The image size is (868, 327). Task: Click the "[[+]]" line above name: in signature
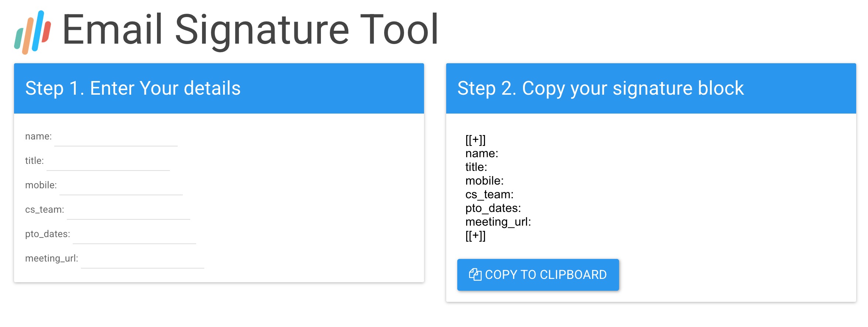(x=476, y=140)
